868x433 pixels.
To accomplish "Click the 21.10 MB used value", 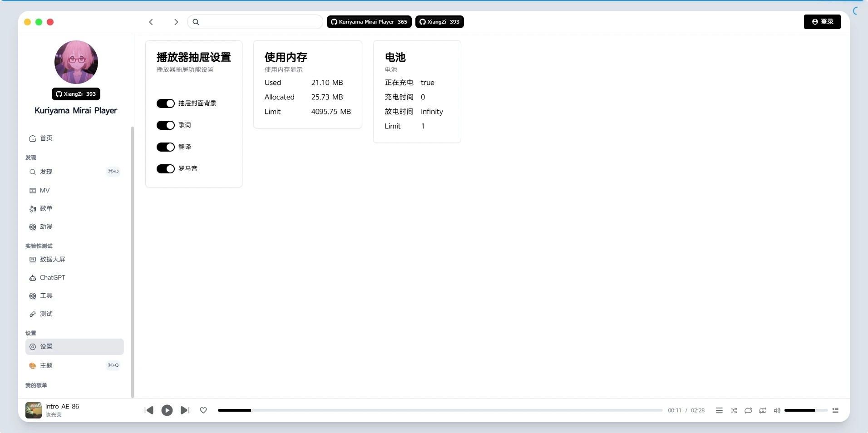I will [x=327, y=83].
